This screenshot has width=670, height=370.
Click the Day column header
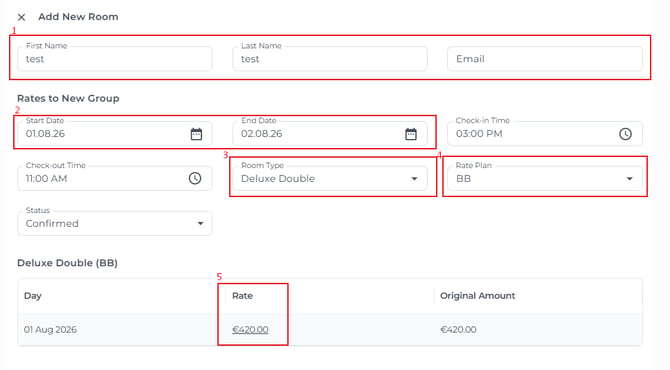click(x=32, y=296)
